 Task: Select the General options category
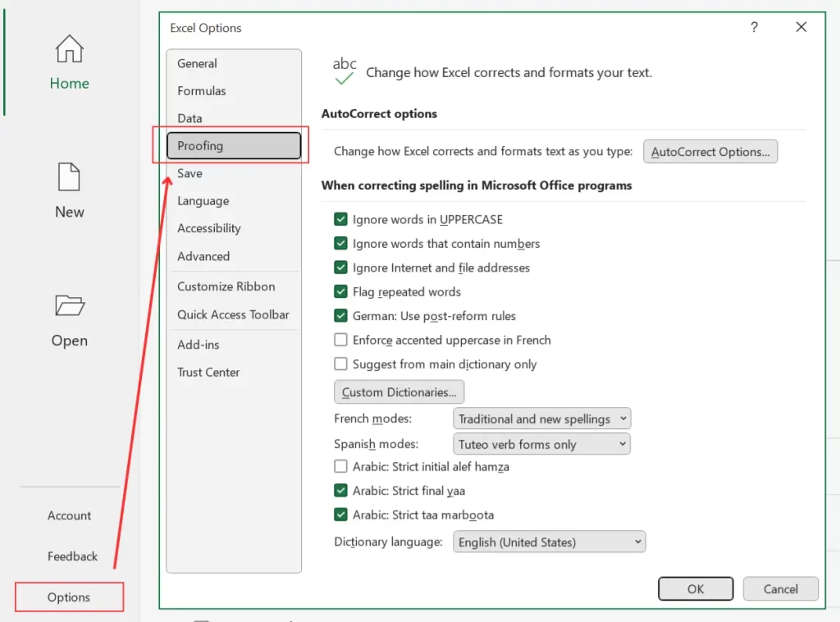[234, 63]
